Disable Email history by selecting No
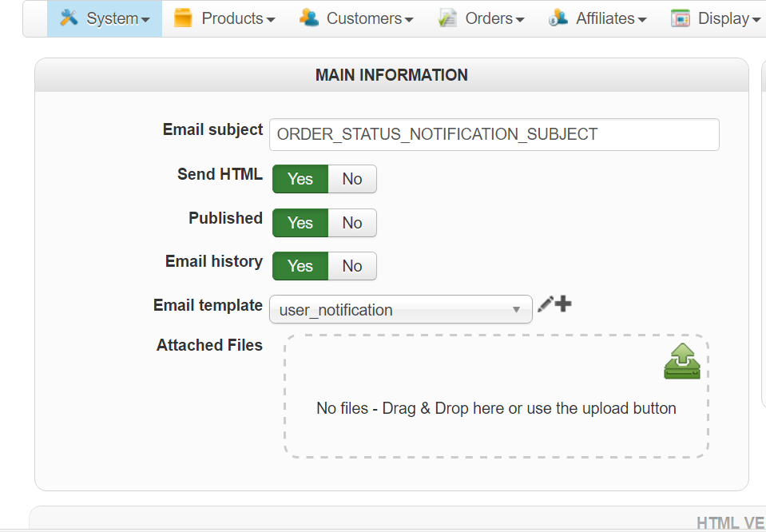 pos(351,266)
